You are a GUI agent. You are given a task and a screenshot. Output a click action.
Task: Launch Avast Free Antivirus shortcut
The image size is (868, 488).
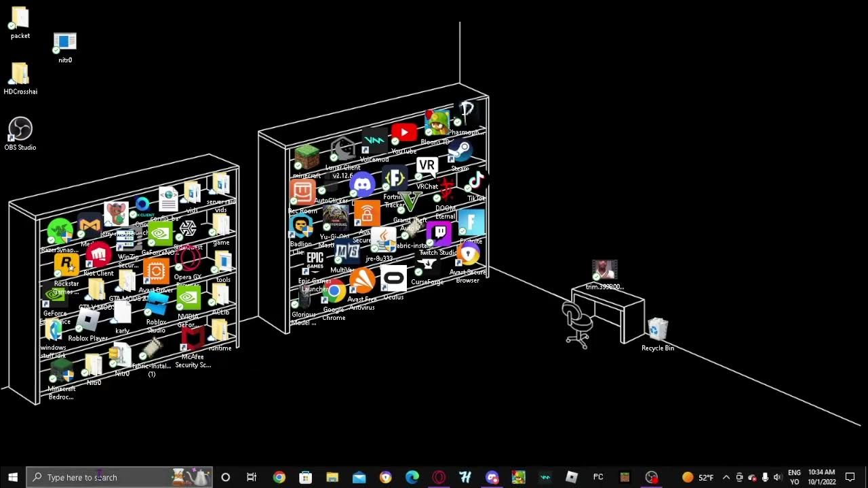pyautogui.click(x=362, y=289)
